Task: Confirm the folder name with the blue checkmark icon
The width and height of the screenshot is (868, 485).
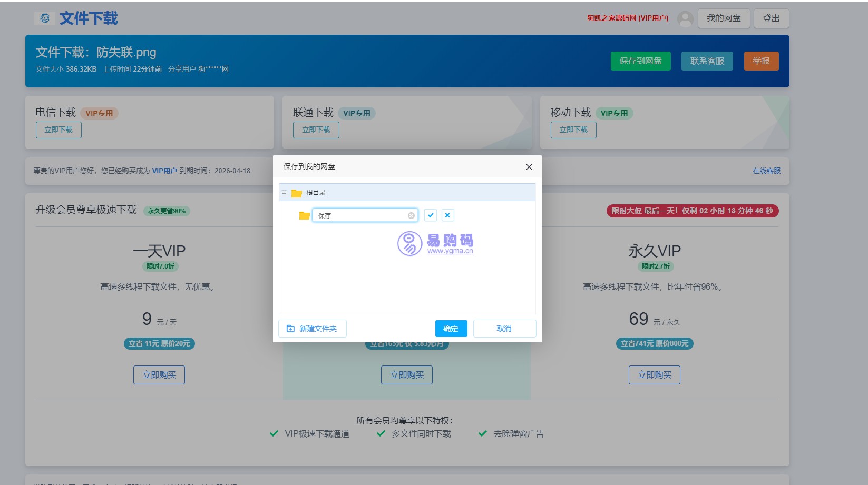Action: tap(431, 215)
